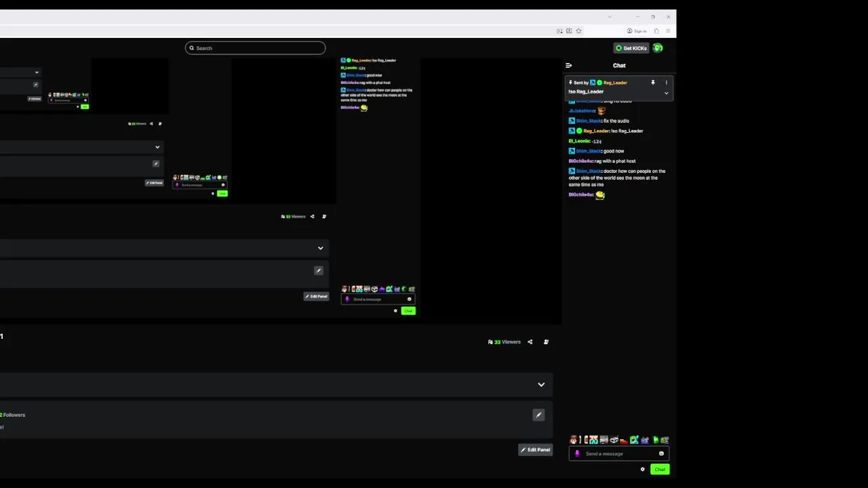
Task: Open the emoji picker in message box
Action: coord(661,453)
